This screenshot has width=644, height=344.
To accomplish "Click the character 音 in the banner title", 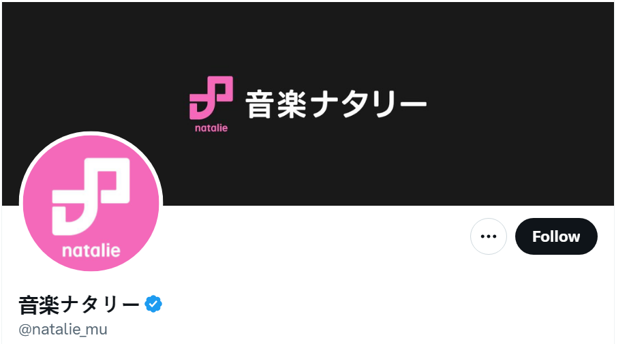I will [260, 105].
